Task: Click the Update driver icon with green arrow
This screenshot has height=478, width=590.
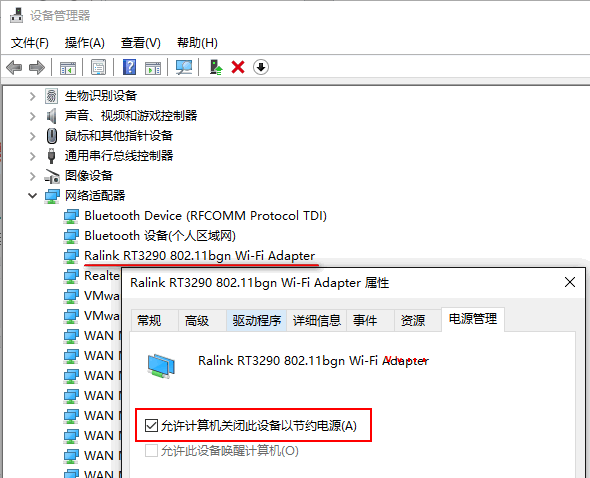Action: [x=216, y=68]
